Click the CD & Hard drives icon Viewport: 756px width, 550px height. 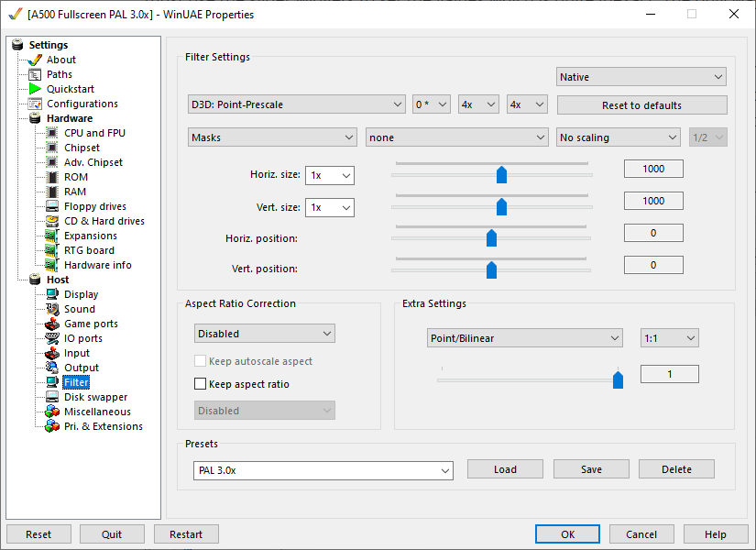pyautogui.click(x=52, y=221)
